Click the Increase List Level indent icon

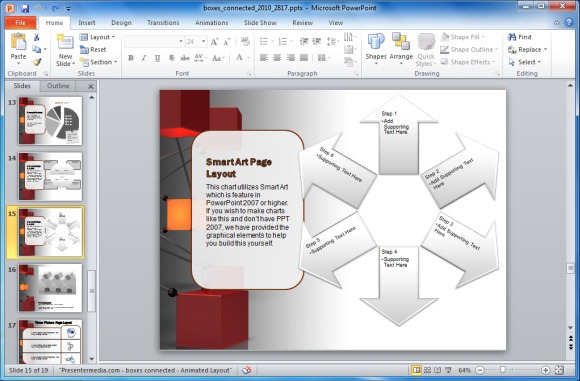[x=317, y=41]
